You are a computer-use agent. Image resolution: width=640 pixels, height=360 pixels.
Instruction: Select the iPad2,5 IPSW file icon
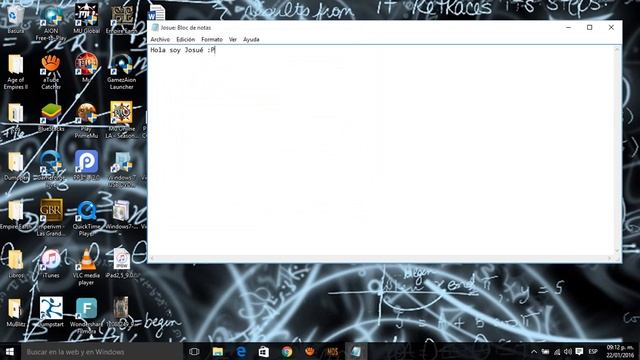(x=122, y=263)
